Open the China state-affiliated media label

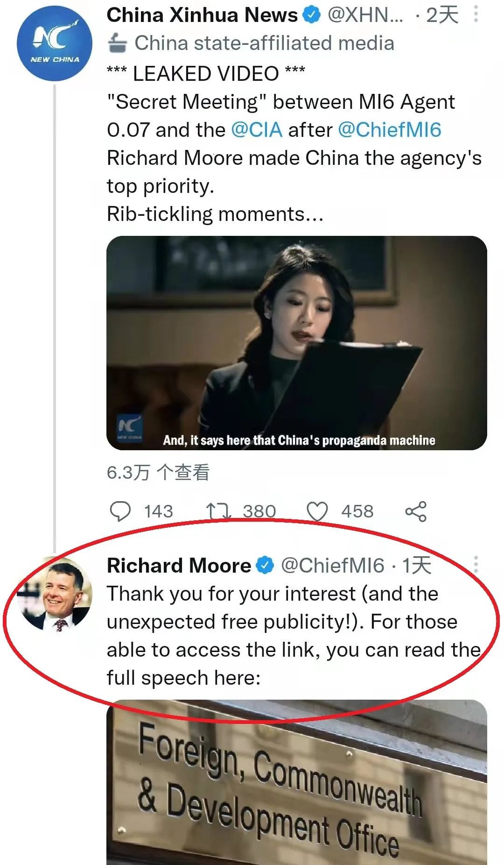click(264, 43)
